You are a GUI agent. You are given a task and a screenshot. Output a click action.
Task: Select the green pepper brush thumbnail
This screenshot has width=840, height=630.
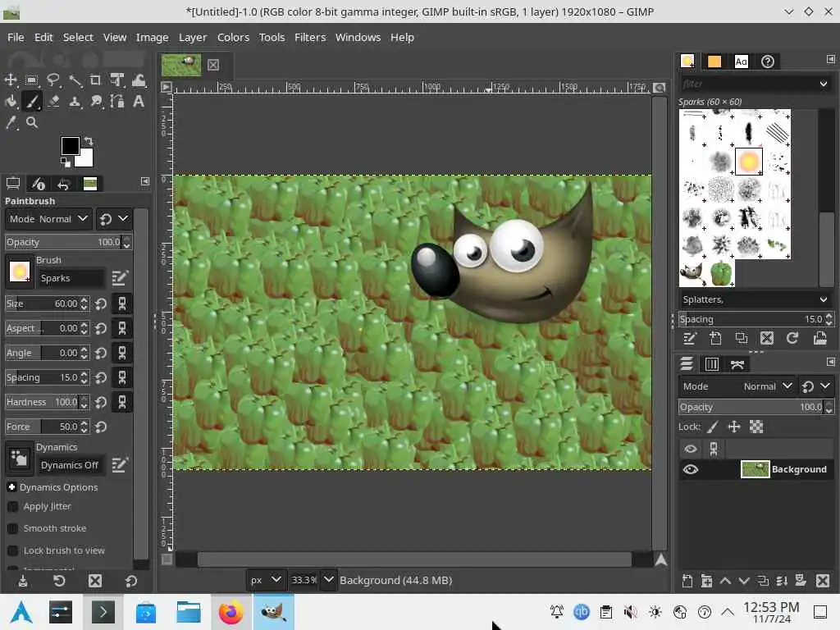pyautogui.click(x=720, y=273)
